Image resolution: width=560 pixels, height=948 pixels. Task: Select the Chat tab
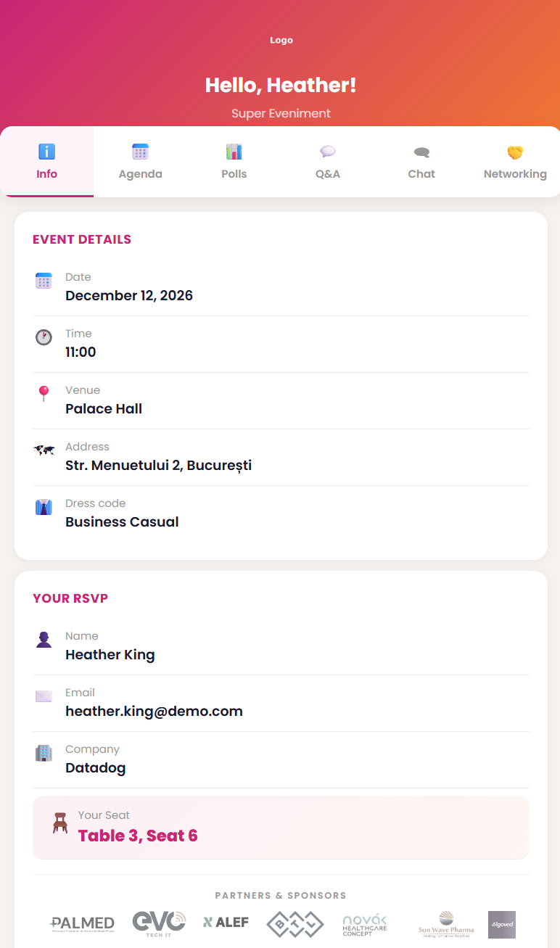coord(421,161)
